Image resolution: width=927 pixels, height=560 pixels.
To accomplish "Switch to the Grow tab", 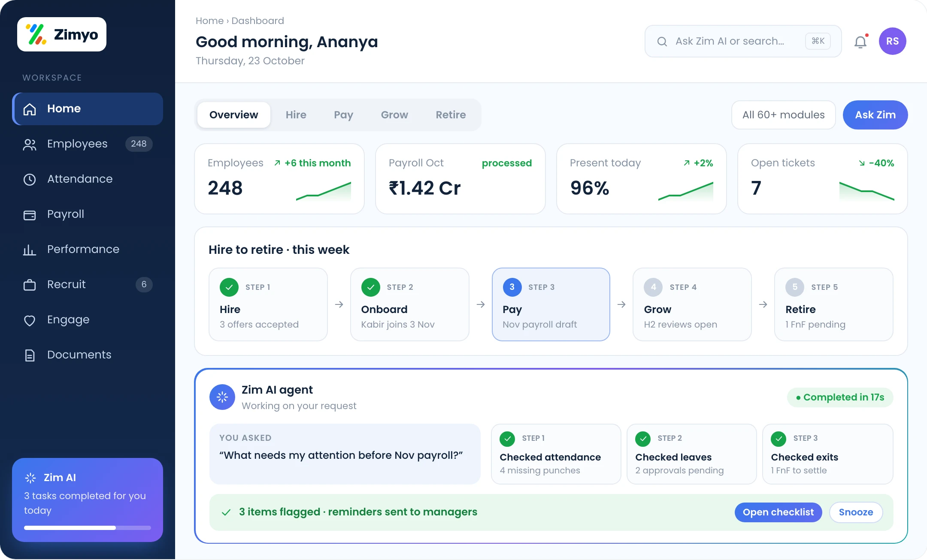I will [x=394, y=115].
